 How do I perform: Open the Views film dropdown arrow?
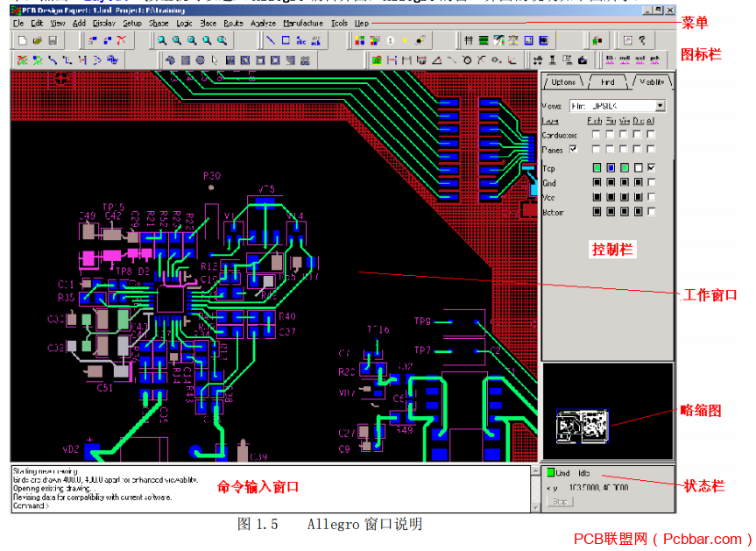coord(660,106)
